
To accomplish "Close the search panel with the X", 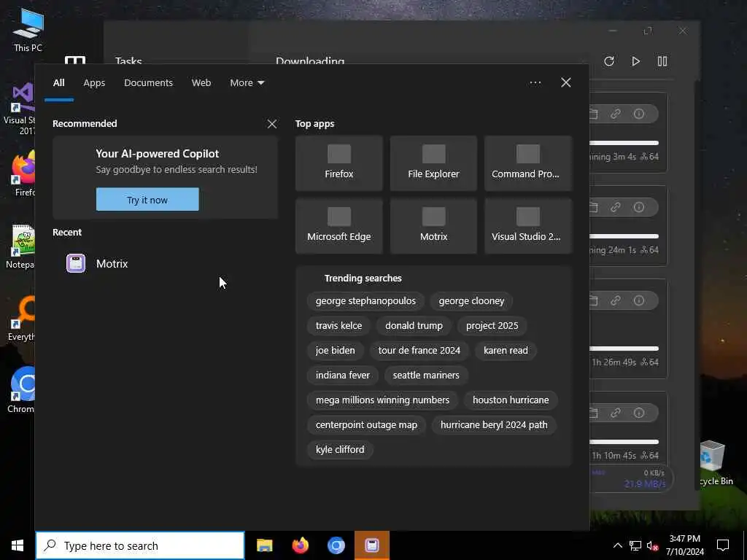I will pos(565,83).
